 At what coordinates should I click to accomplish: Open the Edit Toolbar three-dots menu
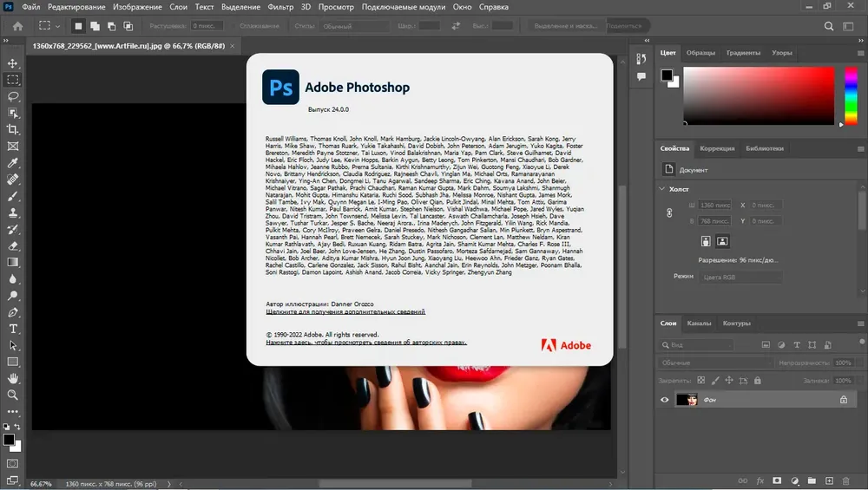click(x=13, y=411)
